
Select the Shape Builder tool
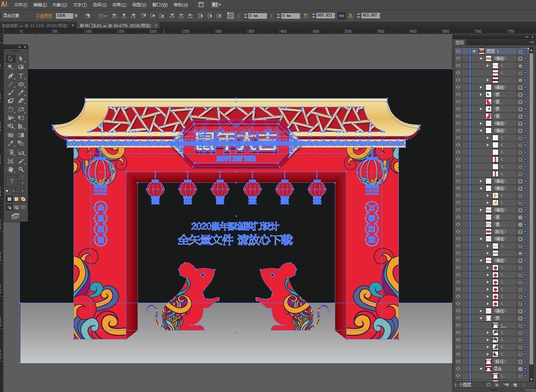11,127
